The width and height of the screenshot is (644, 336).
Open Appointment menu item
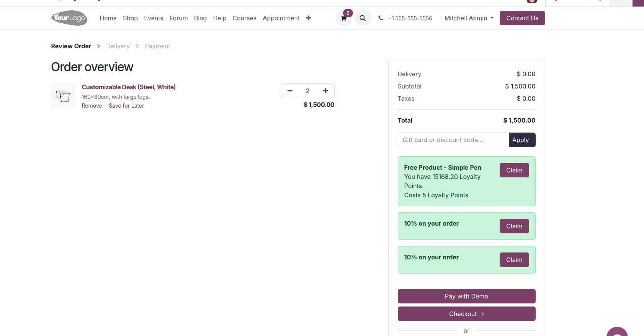tap(281, 18)
